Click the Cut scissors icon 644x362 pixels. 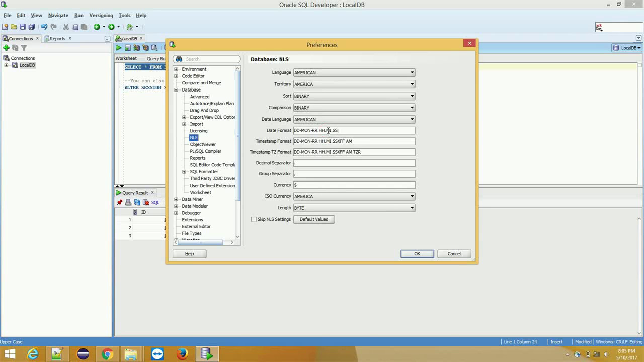[66, 27]
